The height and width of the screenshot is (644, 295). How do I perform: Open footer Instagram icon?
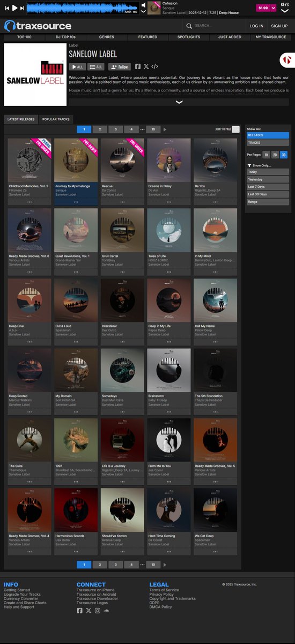point(98,611)
